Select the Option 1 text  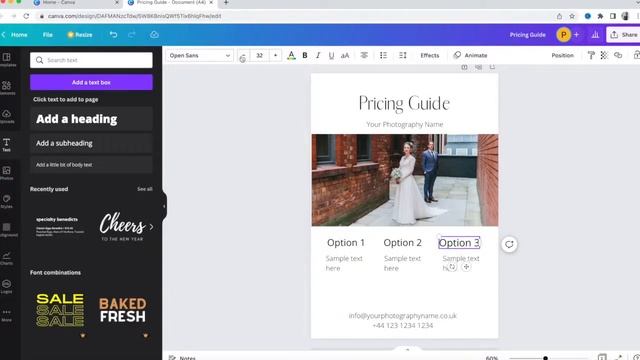coord(346,242)
